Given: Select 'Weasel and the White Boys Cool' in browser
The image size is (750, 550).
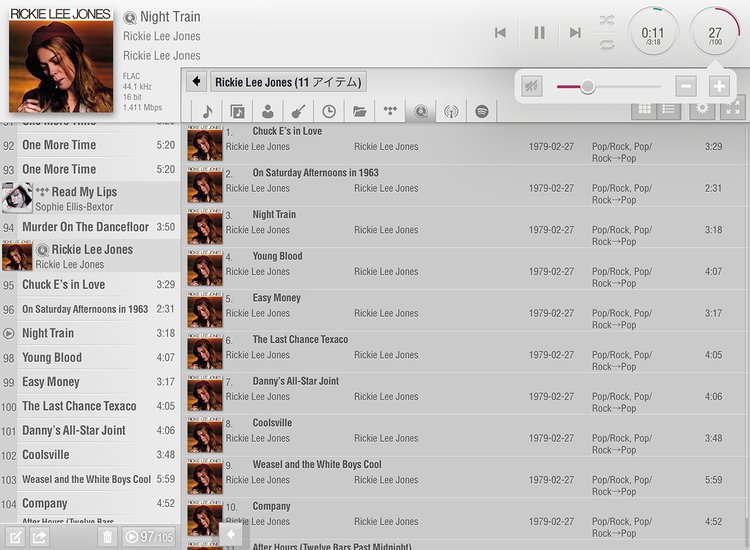Looking at the screenshot, I should [465, 477].
